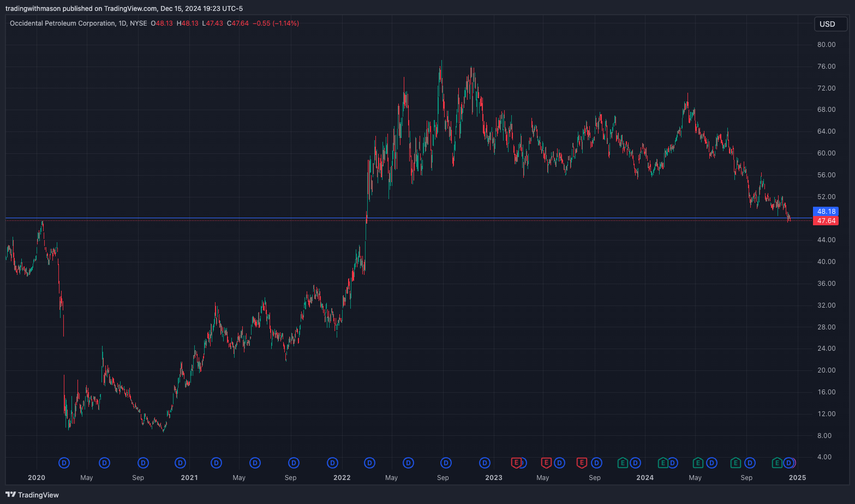Open the red earnings marker for May 2023
Viewport: 855px width, 504px height.
546,463
